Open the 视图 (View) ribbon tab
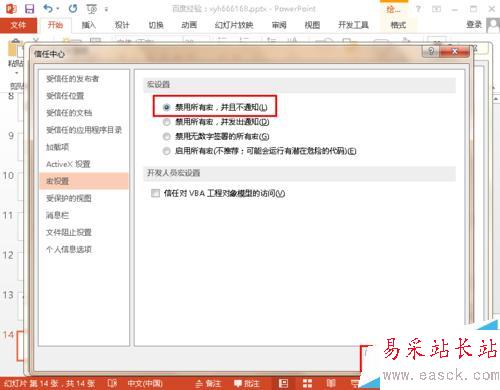Screen dimensions: 500x390 point(312,25)
